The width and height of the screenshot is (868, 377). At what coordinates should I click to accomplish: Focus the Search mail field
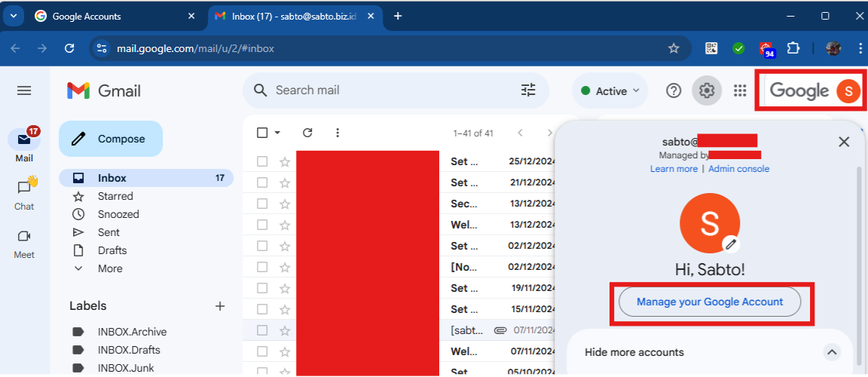click(396, 90)
